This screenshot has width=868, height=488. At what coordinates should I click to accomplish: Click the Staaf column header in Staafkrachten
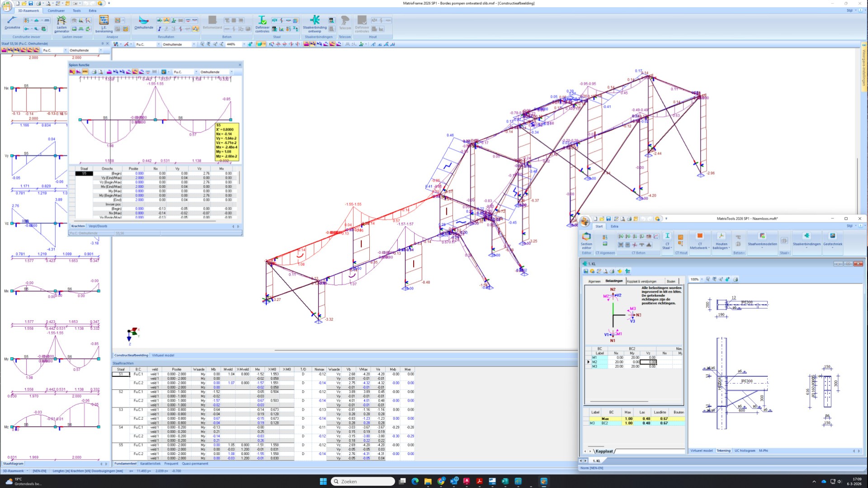coord(121,370)
